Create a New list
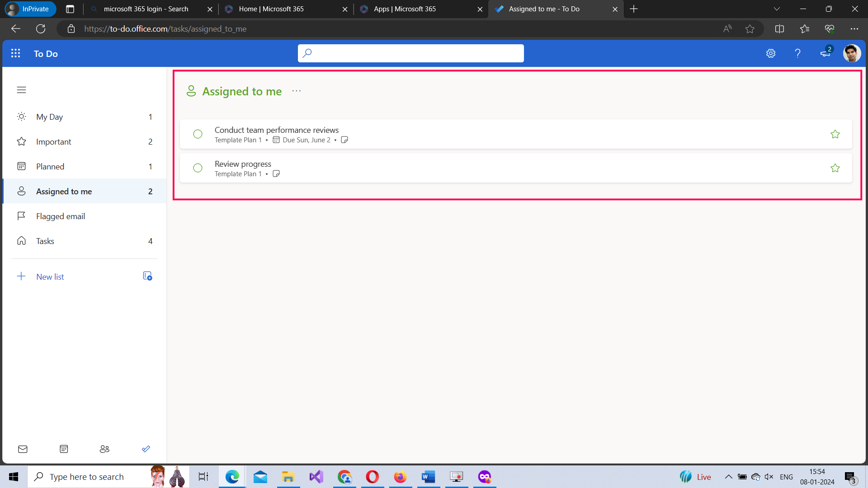Screen dimensions: 868x488 point(50,276)
